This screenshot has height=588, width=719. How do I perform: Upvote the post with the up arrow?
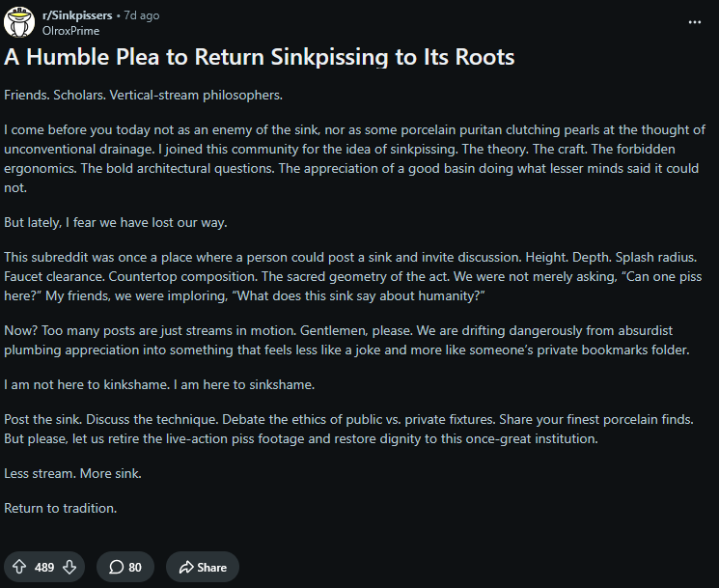tap(20, 567)
